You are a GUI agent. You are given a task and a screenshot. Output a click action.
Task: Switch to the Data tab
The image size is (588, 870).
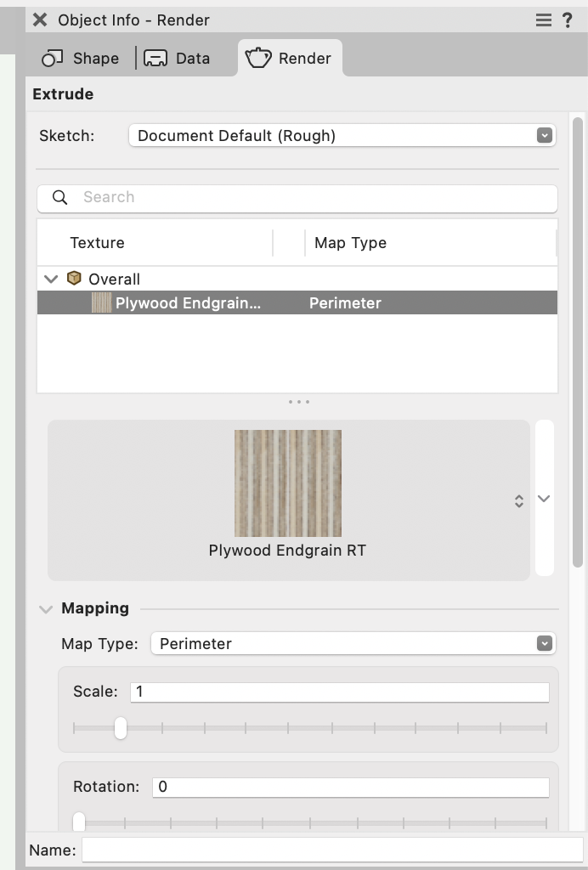point(178,58)
